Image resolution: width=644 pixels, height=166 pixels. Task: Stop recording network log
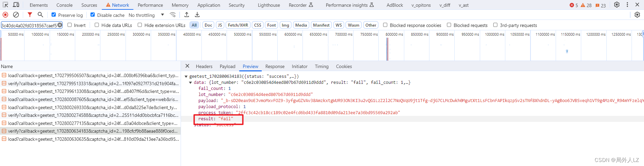(x=5, y=15)
